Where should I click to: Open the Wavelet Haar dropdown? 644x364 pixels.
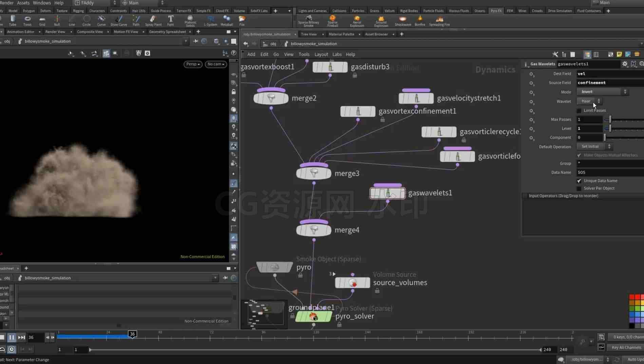tap(589, 101)
